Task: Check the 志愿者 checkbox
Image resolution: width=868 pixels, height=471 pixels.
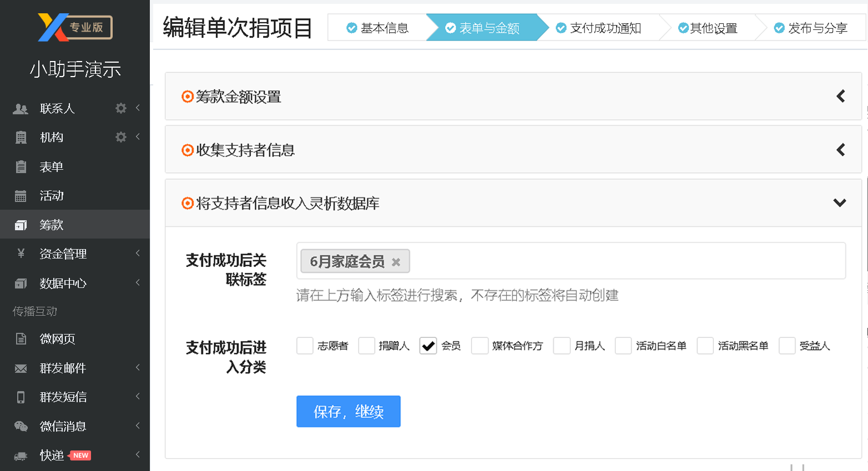Action: [x=305, y=346]
